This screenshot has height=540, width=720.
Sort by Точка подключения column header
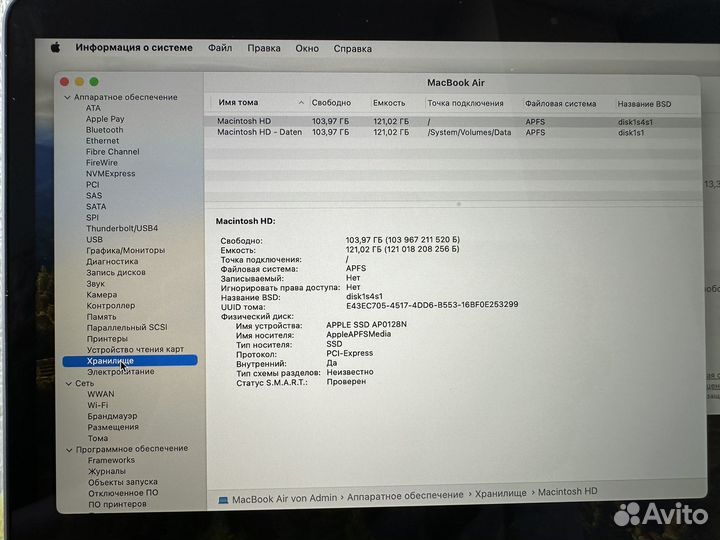pyautogui.click(x=465, y=103)
